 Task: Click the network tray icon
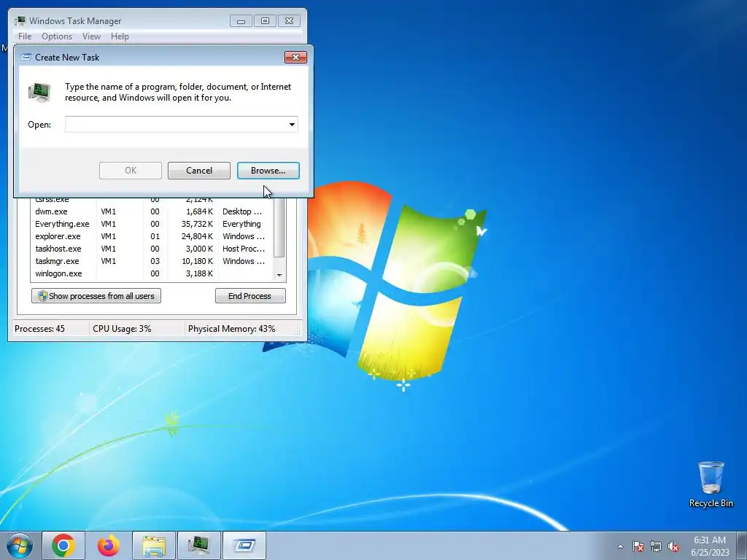coord(656,546)
